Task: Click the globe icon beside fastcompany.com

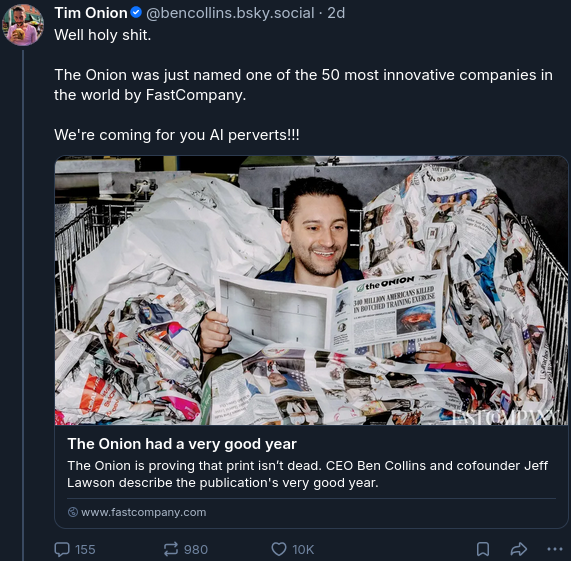Action: pos(73,512)
